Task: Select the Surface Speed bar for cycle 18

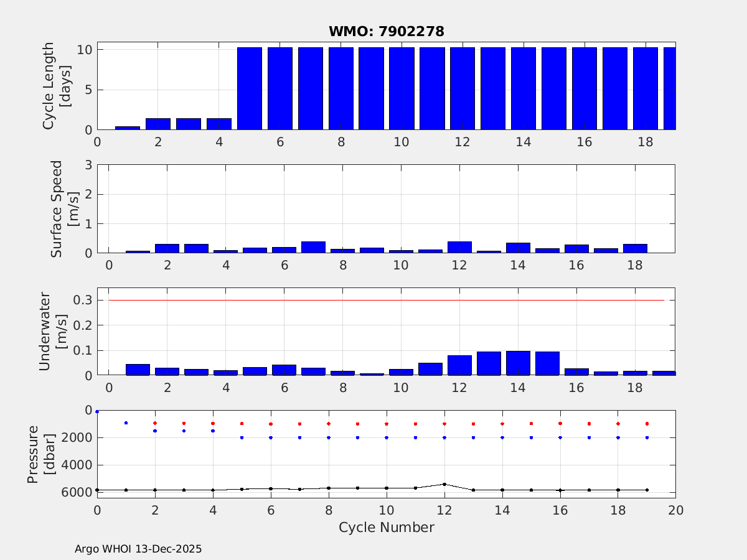Action: (635, 248)
